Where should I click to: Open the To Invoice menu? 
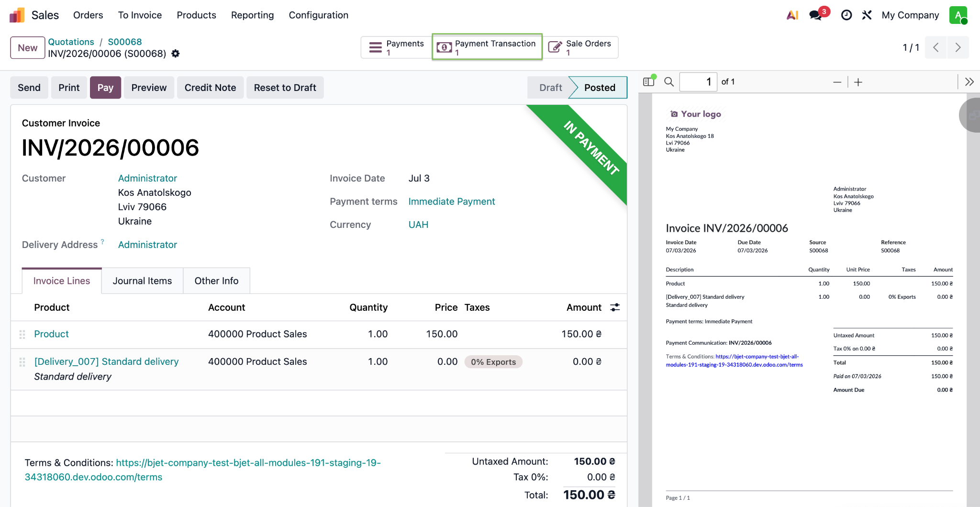(140, 15)
